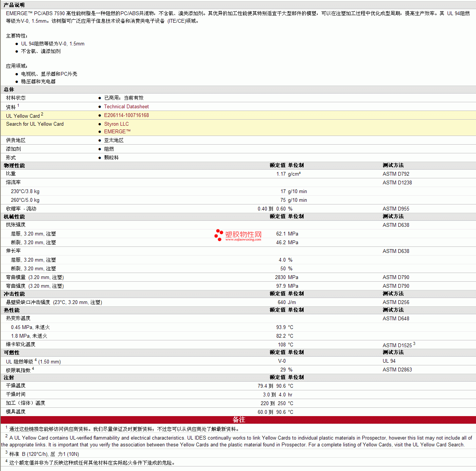Click the 冲击性能 section heading
This screenshot has height=471, width=476.
point(14,294)
